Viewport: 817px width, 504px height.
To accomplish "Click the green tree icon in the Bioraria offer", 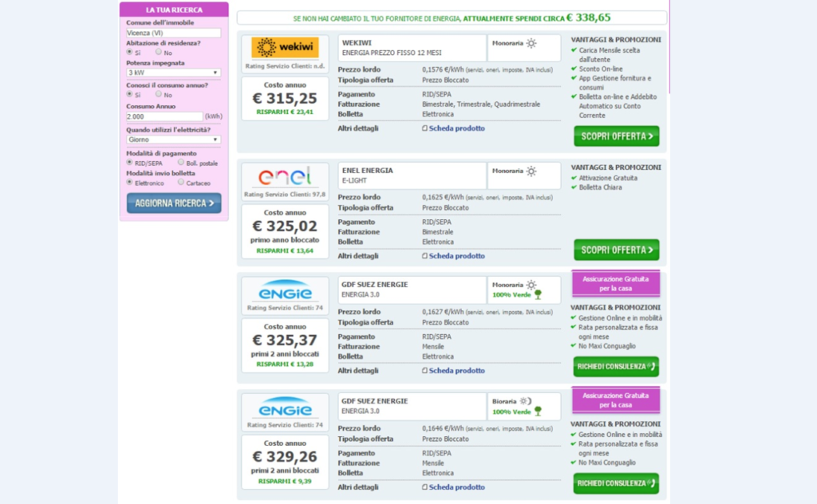I will point(539,411).
